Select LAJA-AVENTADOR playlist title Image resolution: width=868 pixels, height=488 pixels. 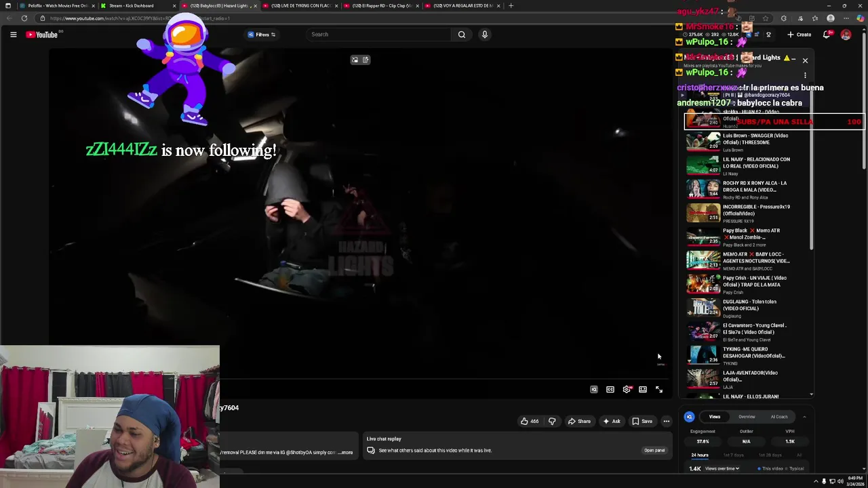750,376
